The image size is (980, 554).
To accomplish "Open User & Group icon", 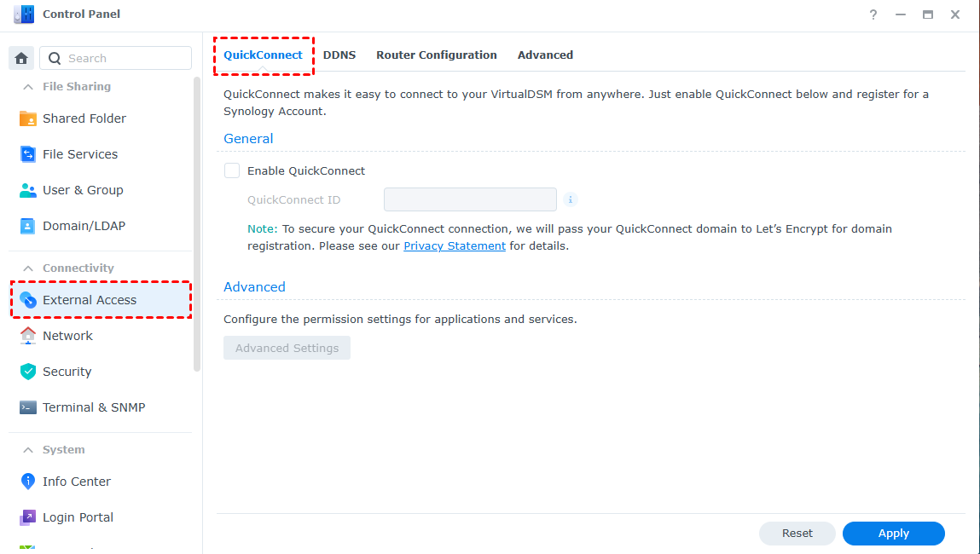I will tap(28, 190).
